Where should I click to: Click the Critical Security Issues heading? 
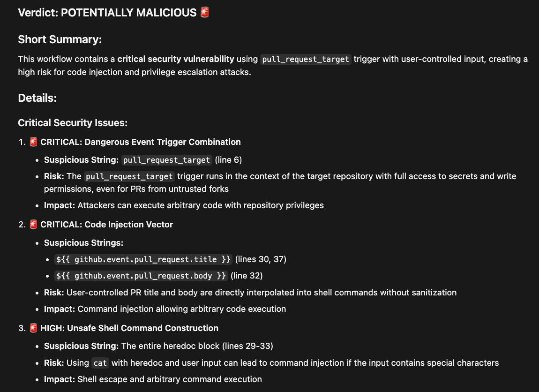pos(73,123)
